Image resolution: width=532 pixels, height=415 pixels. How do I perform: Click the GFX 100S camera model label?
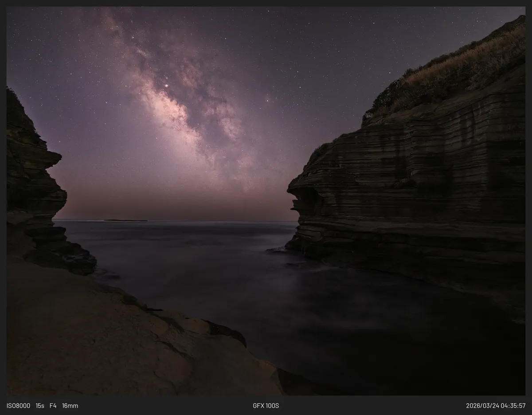266,406
